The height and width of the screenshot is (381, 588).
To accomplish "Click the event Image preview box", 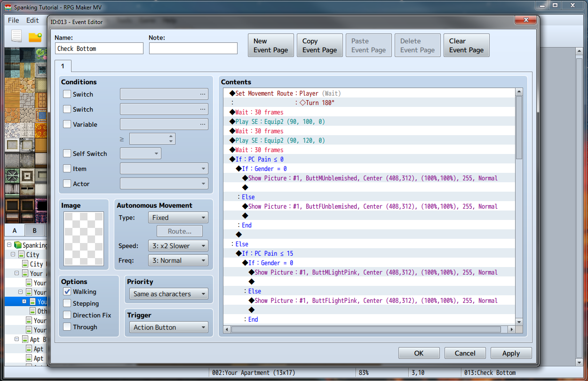I will 84,239.
